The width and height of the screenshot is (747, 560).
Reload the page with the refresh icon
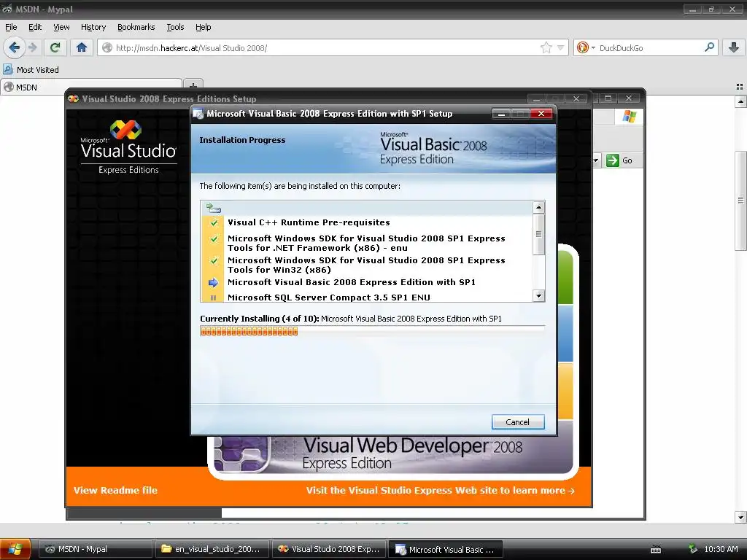(55, 47)
